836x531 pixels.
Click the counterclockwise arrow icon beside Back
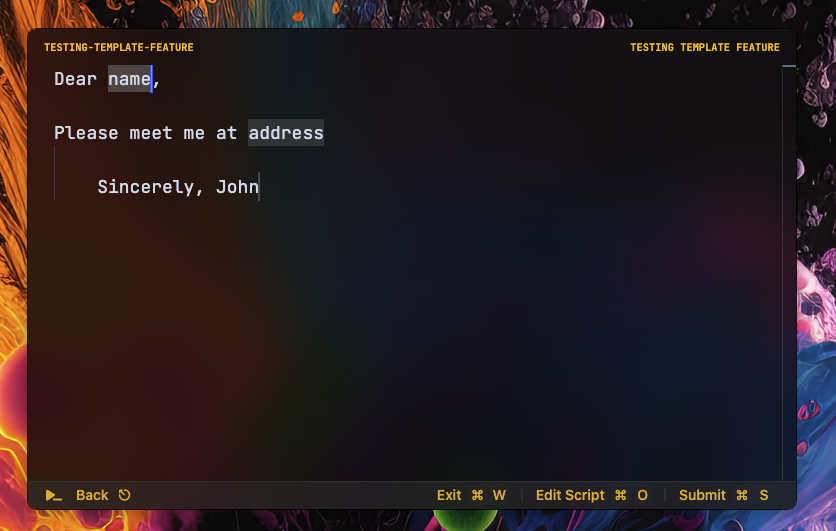[124, 495]
